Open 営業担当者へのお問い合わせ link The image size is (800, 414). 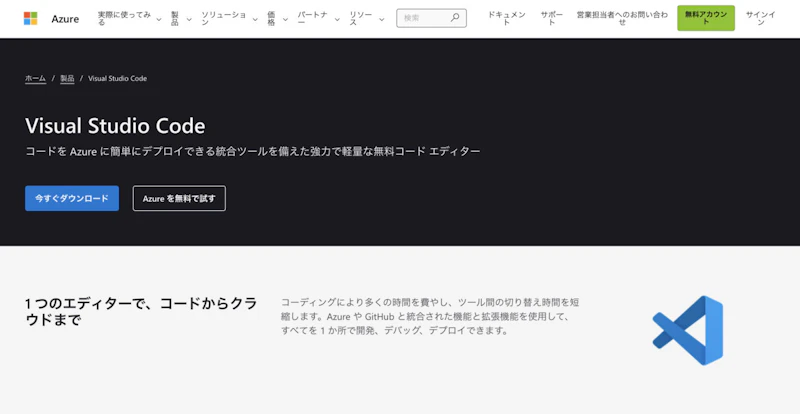pyautogui.click(x=622, y=19)
